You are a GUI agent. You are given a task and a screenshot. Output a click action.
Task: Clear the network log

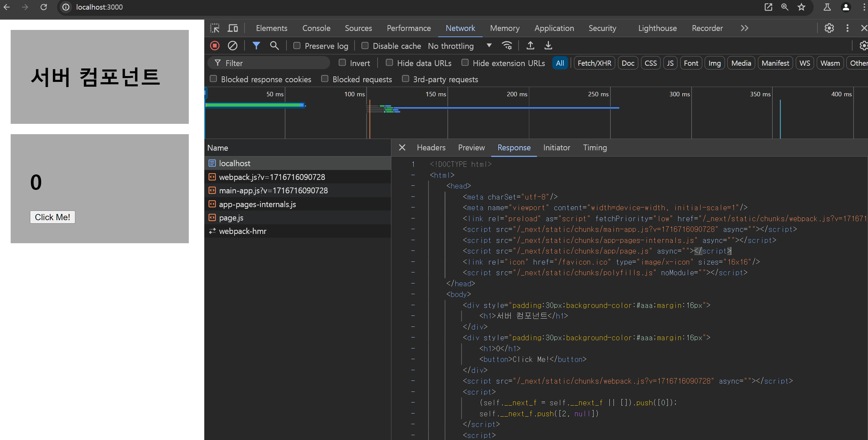click(x=232, y=45)
